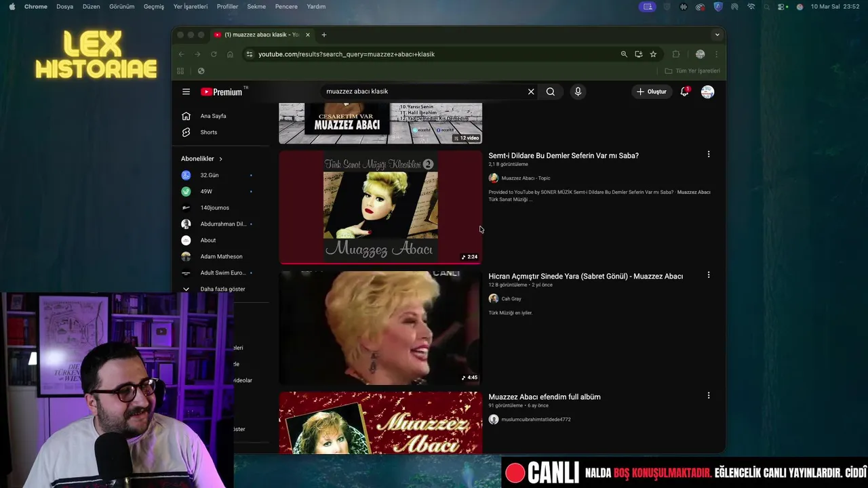Screen dimensions: 868x488
Task: Click the Chrome forward arrow
Action: [197, 54]
